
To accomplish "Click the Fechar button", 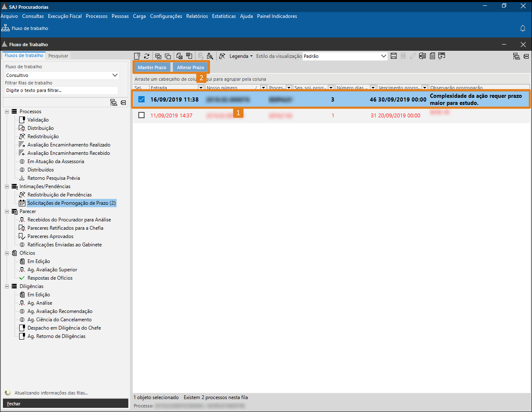I will point(65,404).
